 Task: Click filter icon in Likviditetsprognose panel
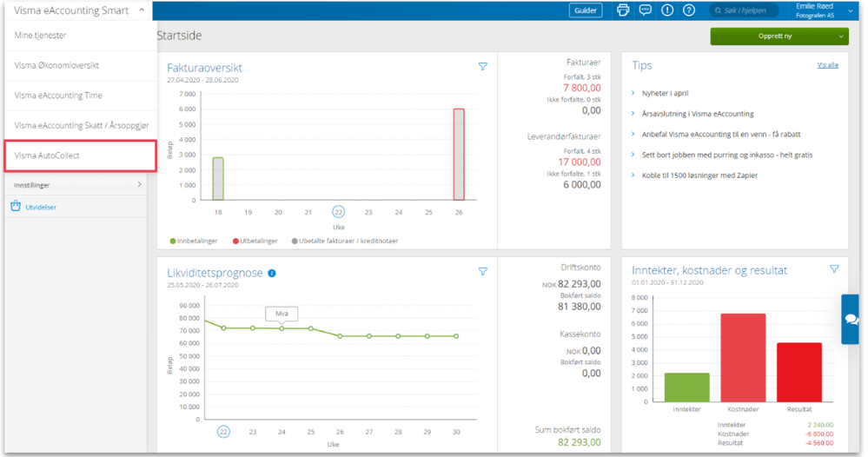click(483, 272)
